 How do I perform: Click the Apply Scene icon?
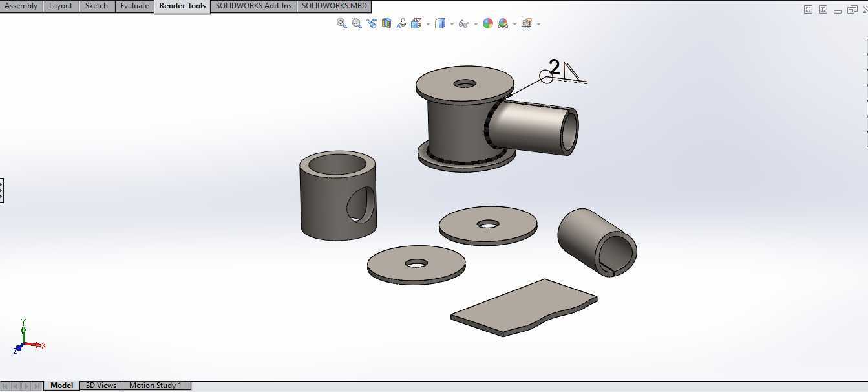tap(503, 23)
